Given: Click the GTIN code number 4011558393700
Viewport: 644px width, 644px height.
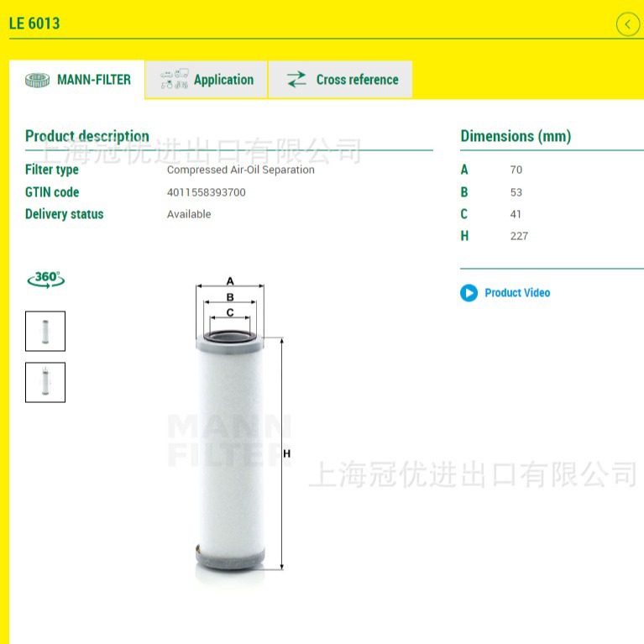Looking at the screenshot, I should [207, 192].
